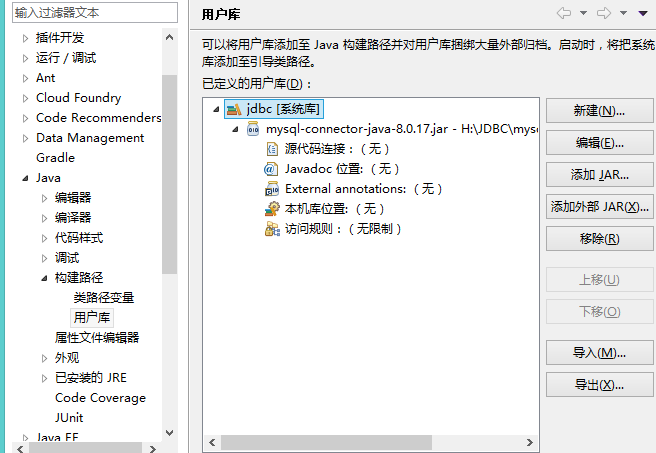Click the 本机库位置 native library icon
Viewport: 656px width, 453px height.
pos(272,209)
